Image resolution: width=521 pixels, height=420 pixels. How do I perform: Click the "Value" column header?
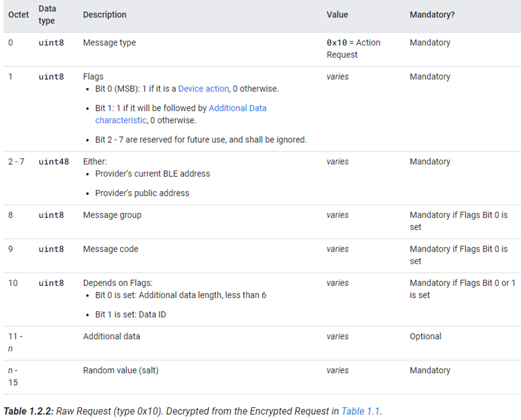[x=337, y=15]
